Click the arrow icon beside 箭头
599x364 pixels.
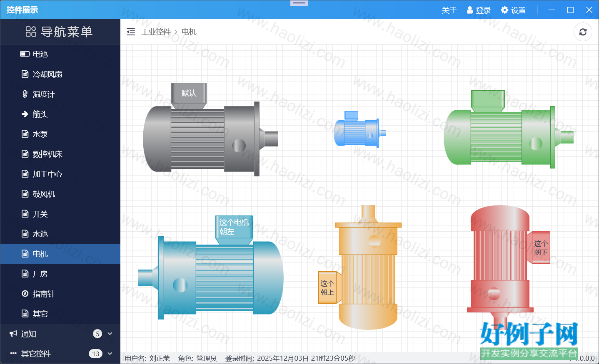click(x=25, y=114)
